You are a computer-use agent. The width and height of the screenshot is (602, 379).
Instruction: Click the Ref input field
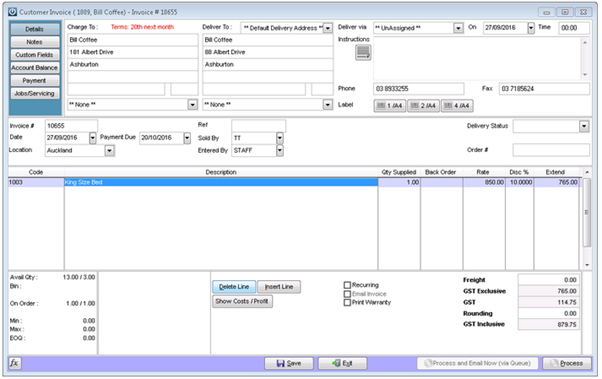point(258,126)
